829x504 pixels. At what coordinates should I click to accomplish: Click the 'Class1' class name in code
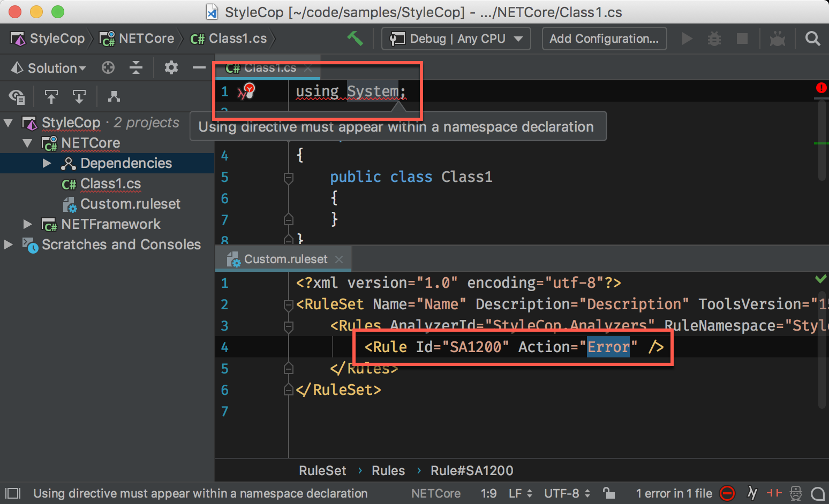[x=467, y=177]
